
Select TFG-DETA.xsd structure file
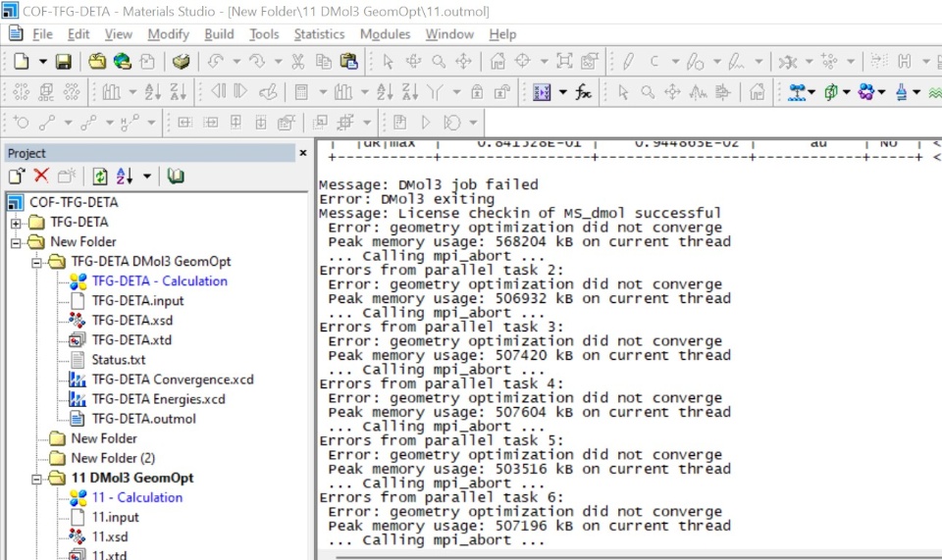click(132, 321)
